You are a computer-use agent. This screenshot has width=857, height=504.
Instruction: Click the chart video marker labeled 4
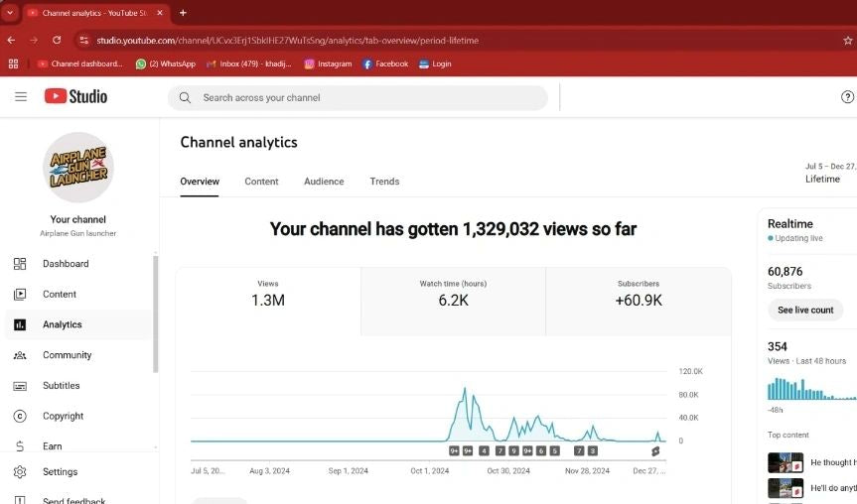coord(484,450)
